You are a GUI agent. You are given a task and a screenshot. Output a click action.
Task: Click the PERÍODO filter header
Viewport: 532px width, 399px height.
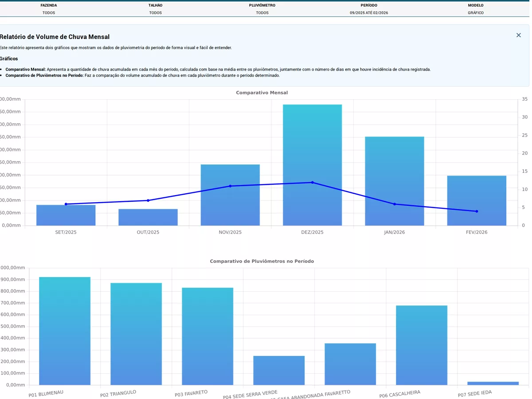[x=369, y=5]
